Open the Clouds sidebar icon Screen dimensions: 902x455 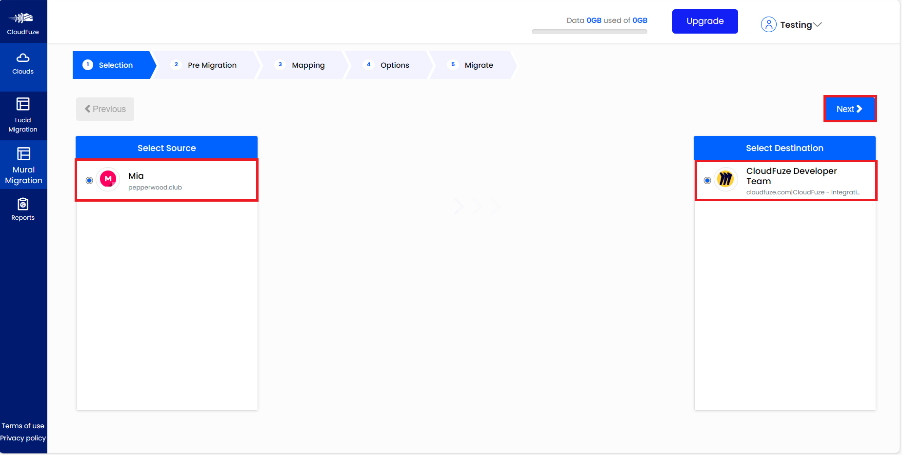[x=23, y=64]
